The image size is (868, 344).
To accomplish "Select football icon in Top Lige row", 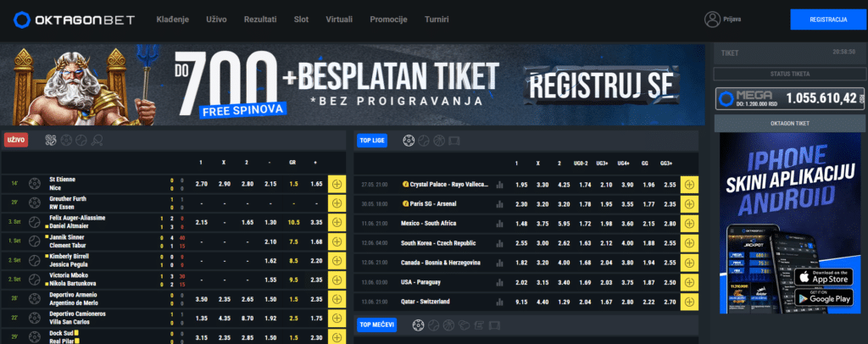I will pos(409,141).
